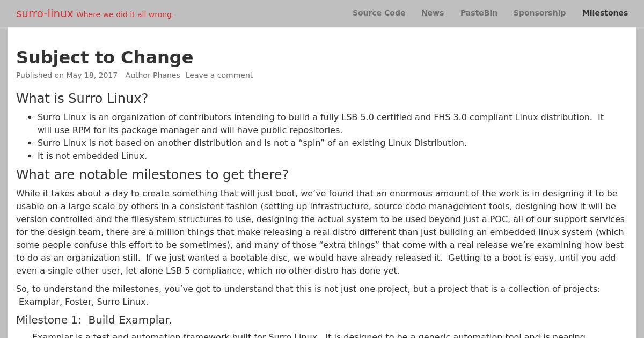Click the bullet mentioning a "spin" distribution
Image resolution: width=644 pixels, height=338 pixels.
click(x=252, y=143)
